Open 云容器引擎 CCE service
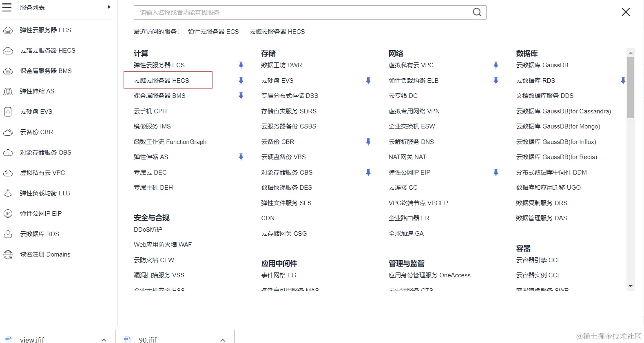The image size is (644, 343). (x=538, y=260)
